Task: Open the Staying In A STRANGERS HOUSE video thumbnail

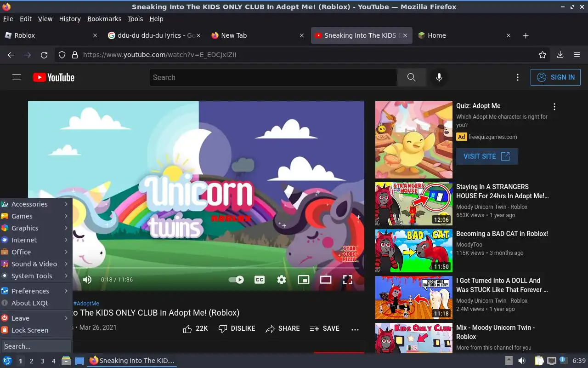Action: click(x=414, y=204)
